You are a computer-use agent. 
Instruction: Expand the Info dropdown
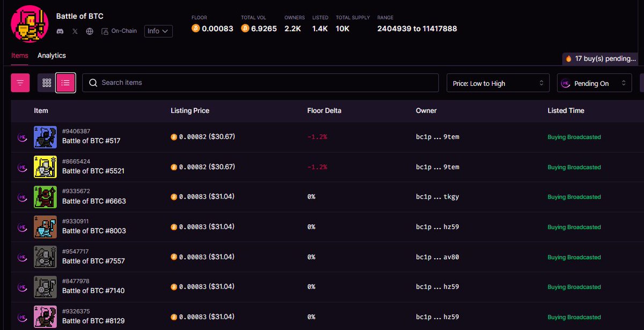pos(158,31)
